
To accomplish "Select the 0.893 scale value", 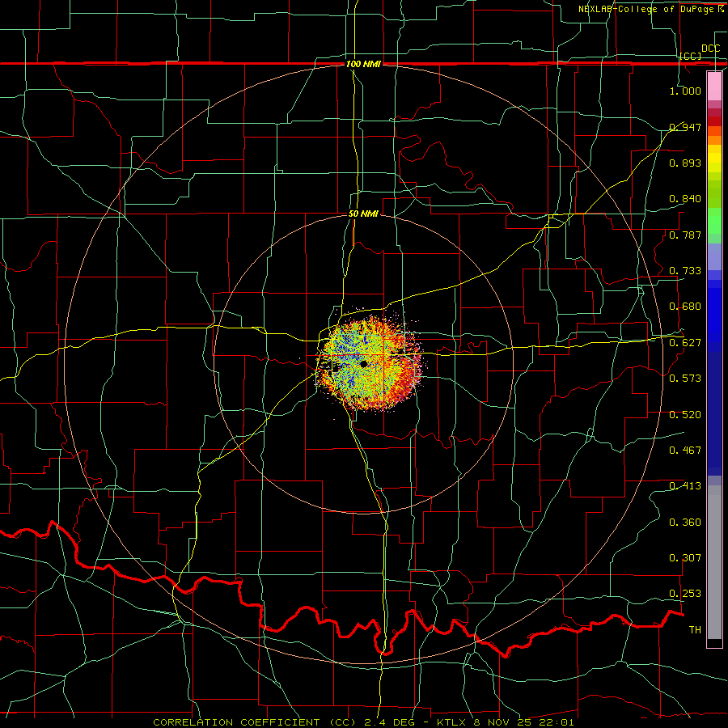I will [x=685, y=163].
